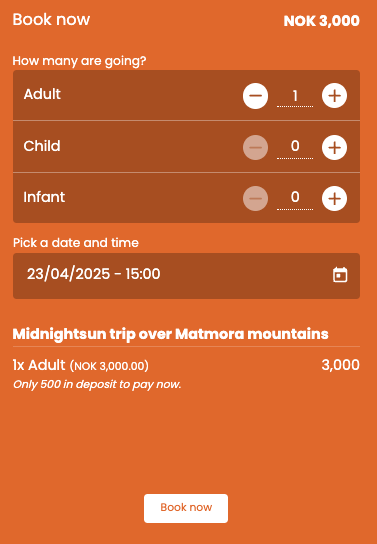The width and height of the screenshot is (377, 544).
Task: Click the NOK 3,000 total price
Action: point(322,21)
